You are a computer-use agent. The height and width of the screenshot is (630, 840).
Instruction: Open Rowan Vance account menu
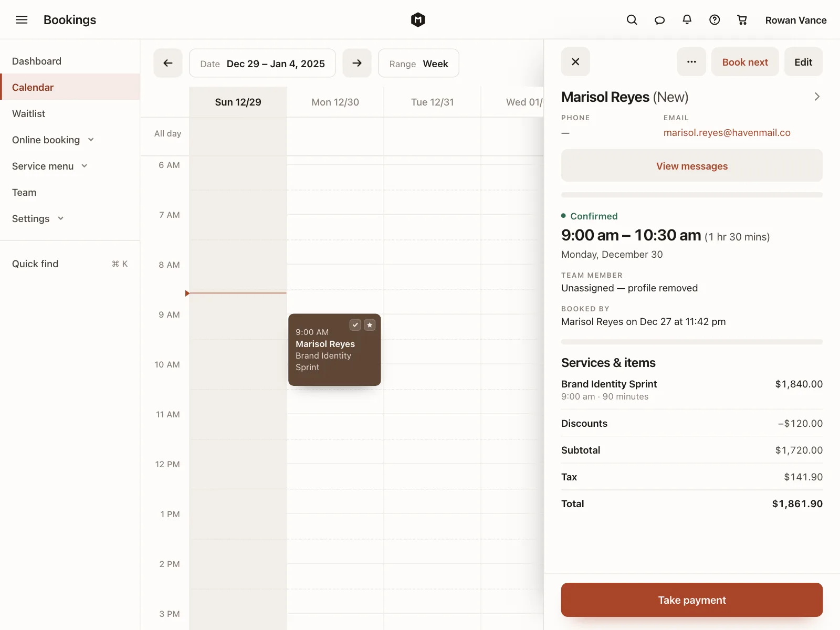(796, 20)
